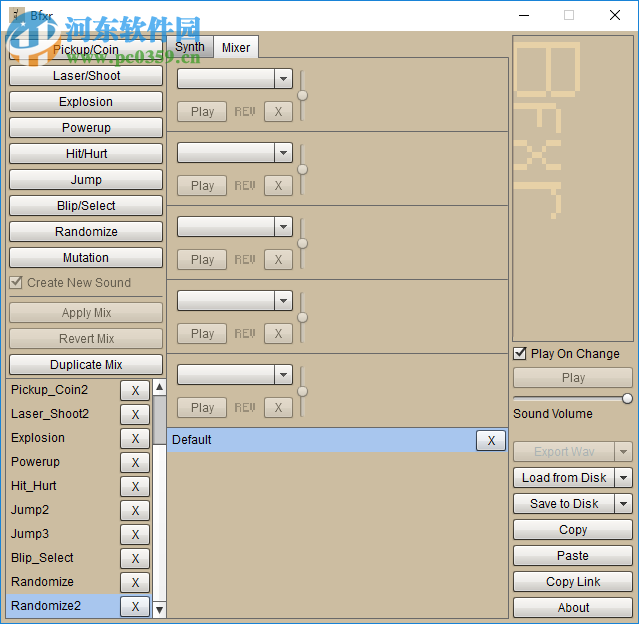Click the Jump generator button
The image size is (639, 624).
pos(86,180)
